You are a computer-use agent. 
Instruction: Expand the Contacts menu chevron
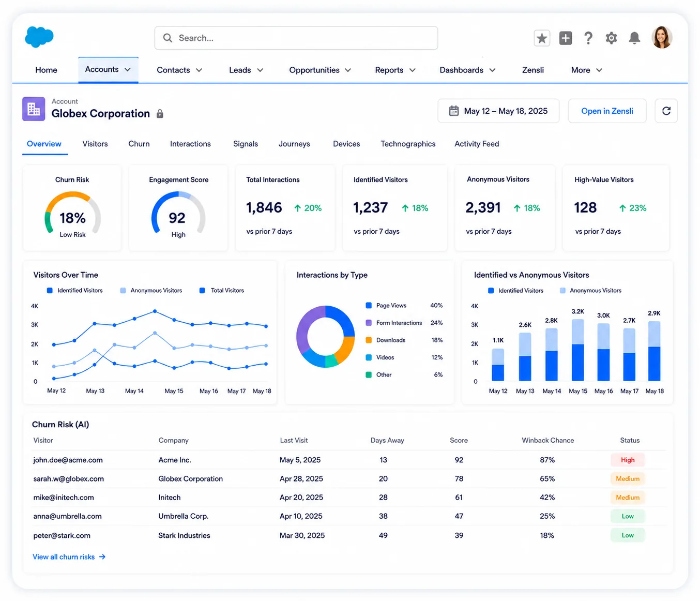[199, 70]
